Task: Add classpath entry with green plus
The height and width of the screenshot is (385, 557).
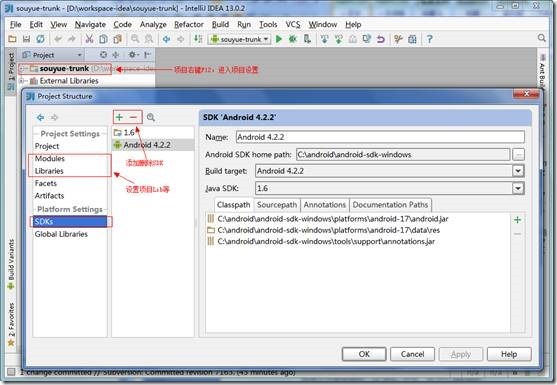Action: tap(518, 220)
